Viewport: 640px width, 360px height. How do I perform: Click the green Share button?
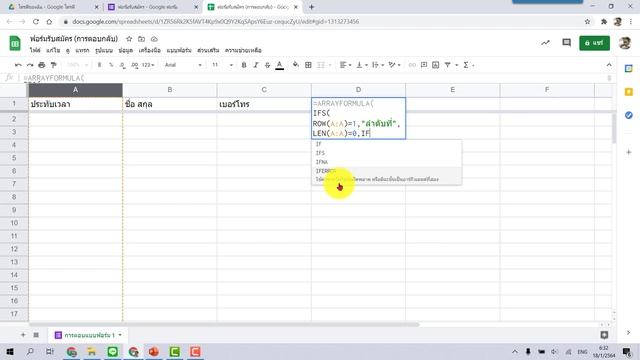(594, 43)
